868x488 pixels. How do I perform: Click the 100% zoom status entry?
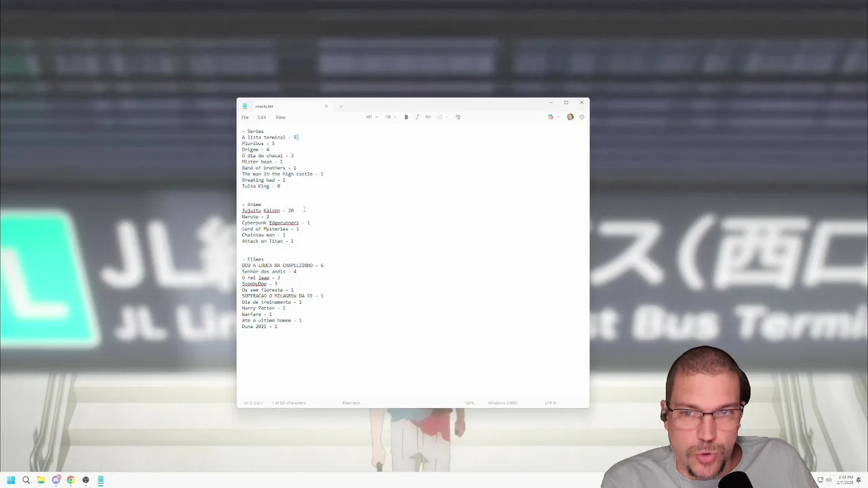(469, 403)
